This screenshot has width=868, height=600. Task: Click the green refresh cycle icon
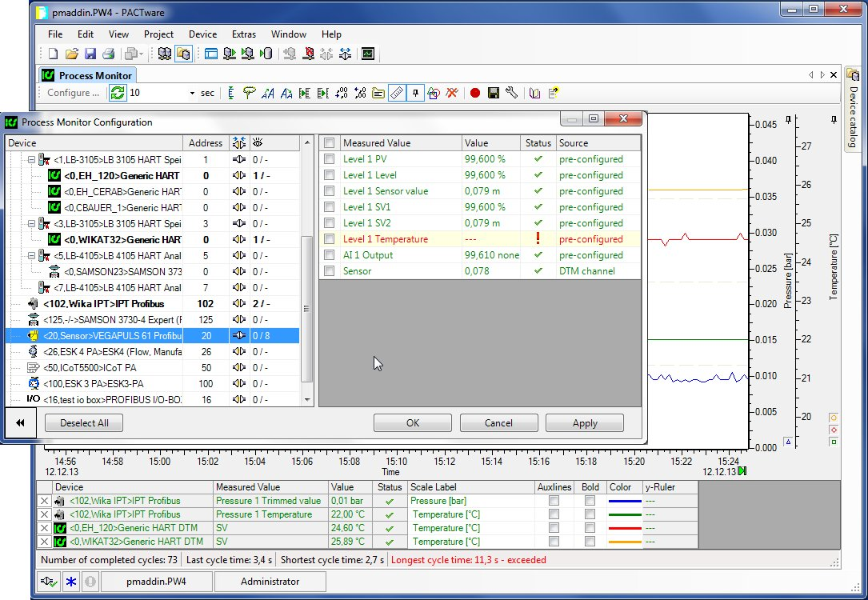118,93
